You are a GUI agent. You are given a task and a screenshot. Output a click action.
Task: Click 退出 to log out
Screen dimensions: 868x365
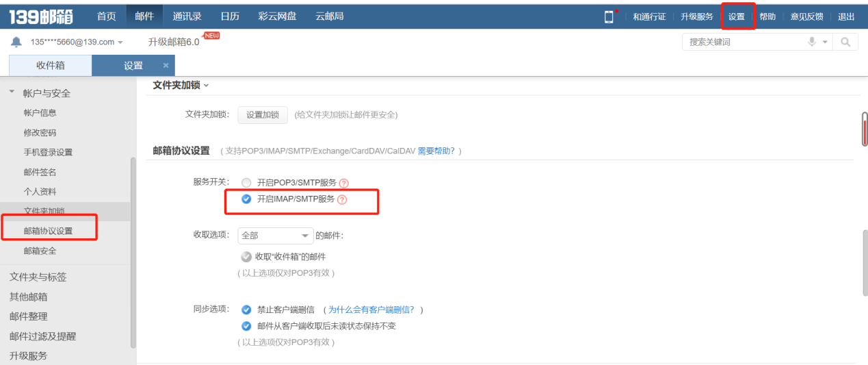(x=846, y=17)
